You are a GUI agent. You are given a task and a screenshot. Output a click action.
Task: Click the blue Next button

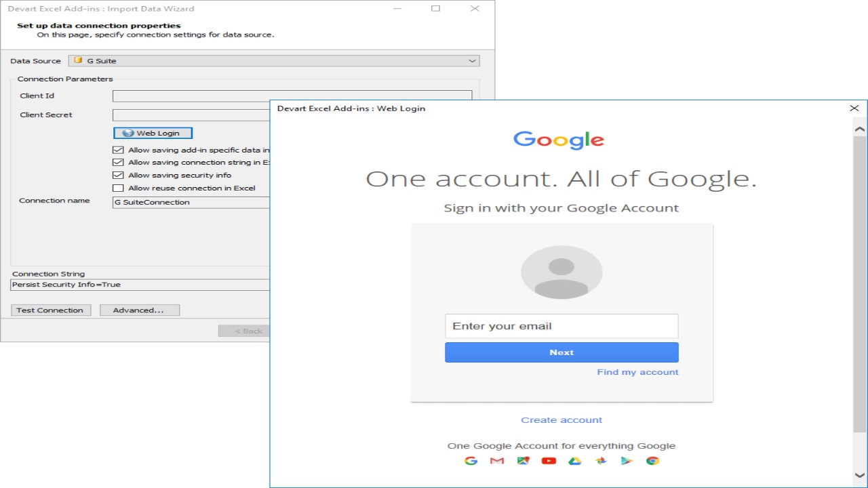coord(561,352)
